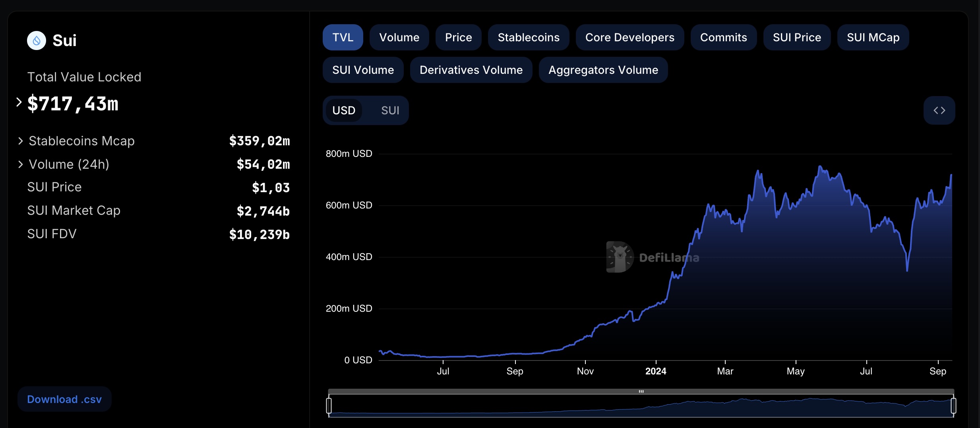Viewport: 980px width, 428px height.
Task: Click the $717,43m TVL value
Action: pos(73,104)
